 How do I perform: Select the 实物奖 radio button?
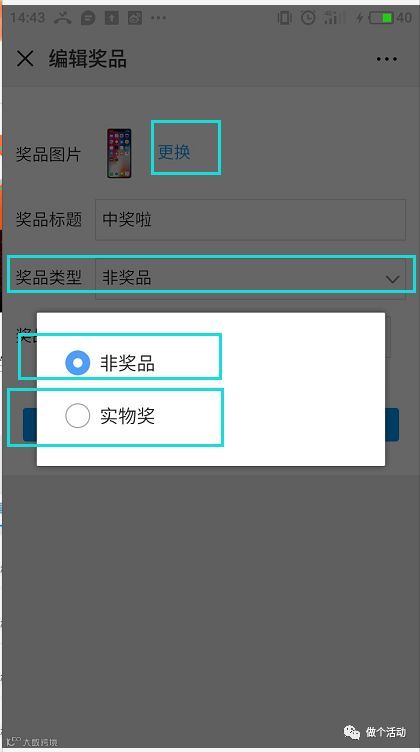77,415
